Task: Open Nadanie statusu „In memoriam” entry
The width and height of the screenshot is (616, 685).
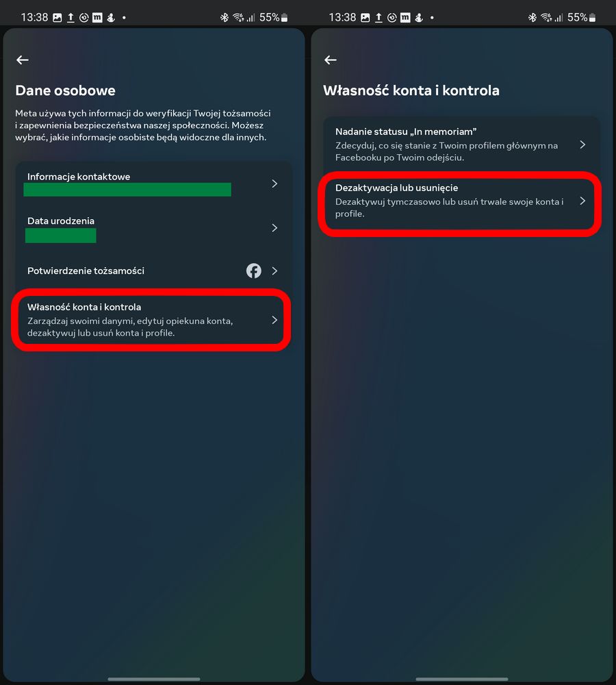Action: tap(461, 145)
